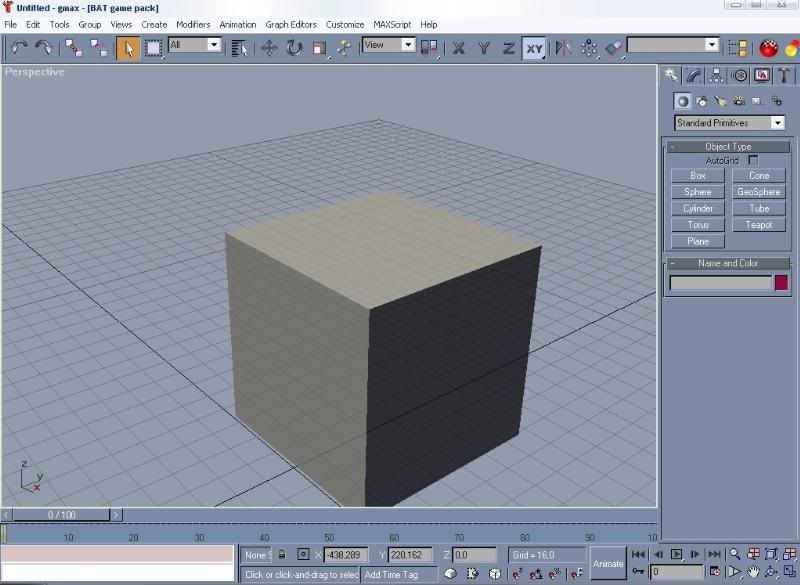
Task: Switch to the Hierarchy panel tab
Action: (717, 75)
